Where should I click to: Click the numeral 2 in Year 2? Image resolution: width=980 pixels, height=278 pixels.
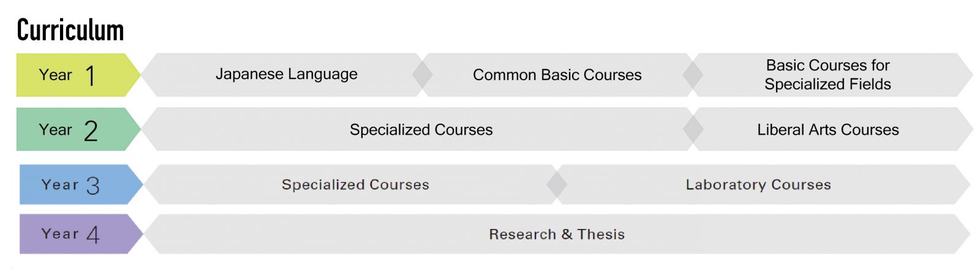[x=91, y=130]
